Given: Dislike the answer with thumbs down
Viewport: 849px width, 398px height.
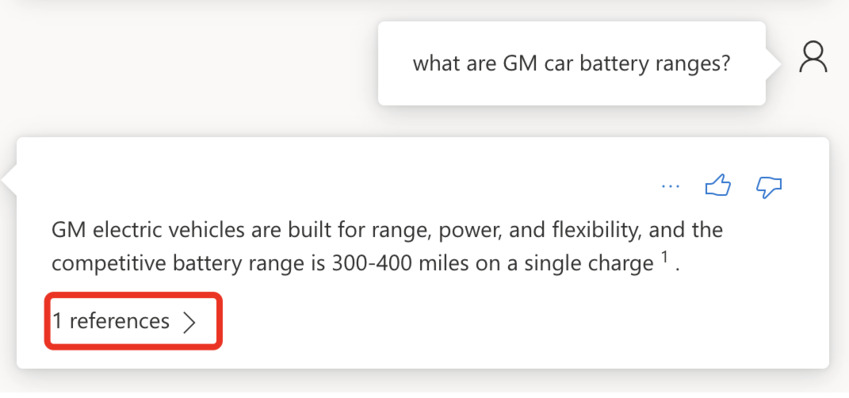Looking at the screenshot, I should [768, 187].
